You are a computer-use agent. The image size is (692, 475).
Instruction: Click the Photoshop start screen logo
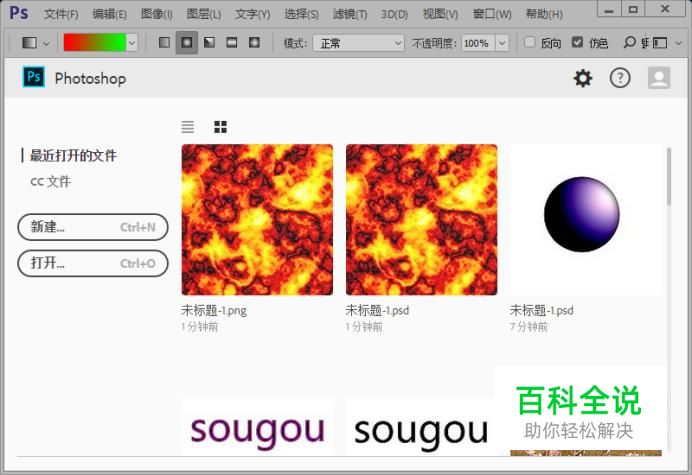(x=34, y=77)
